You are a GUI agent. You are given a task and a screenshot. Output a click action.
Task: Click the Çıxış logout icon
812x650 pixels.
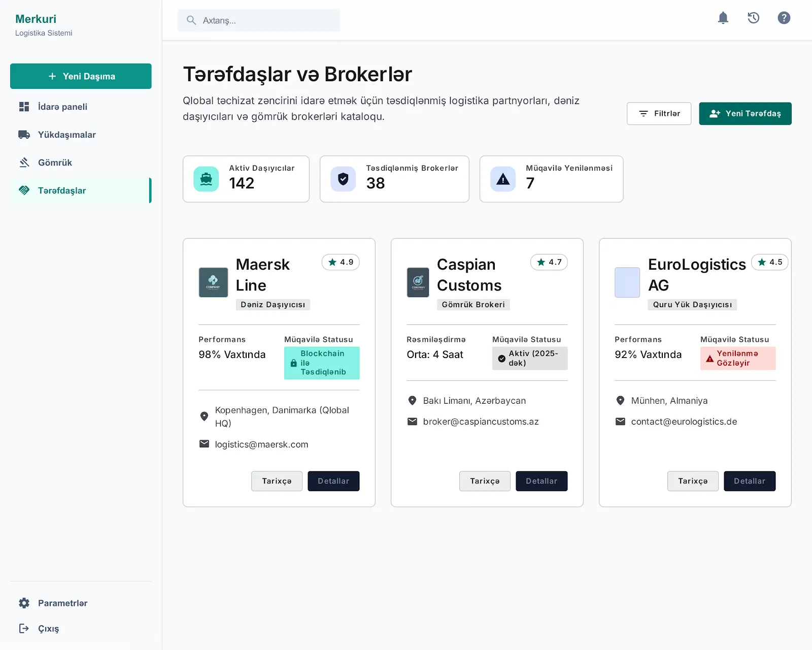pyautogui.click(x=24, y=629)
